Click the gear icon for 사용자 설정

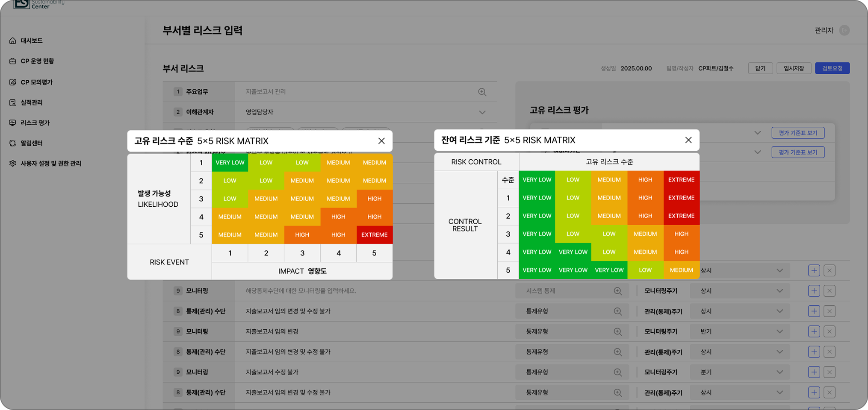coord(13,163)
